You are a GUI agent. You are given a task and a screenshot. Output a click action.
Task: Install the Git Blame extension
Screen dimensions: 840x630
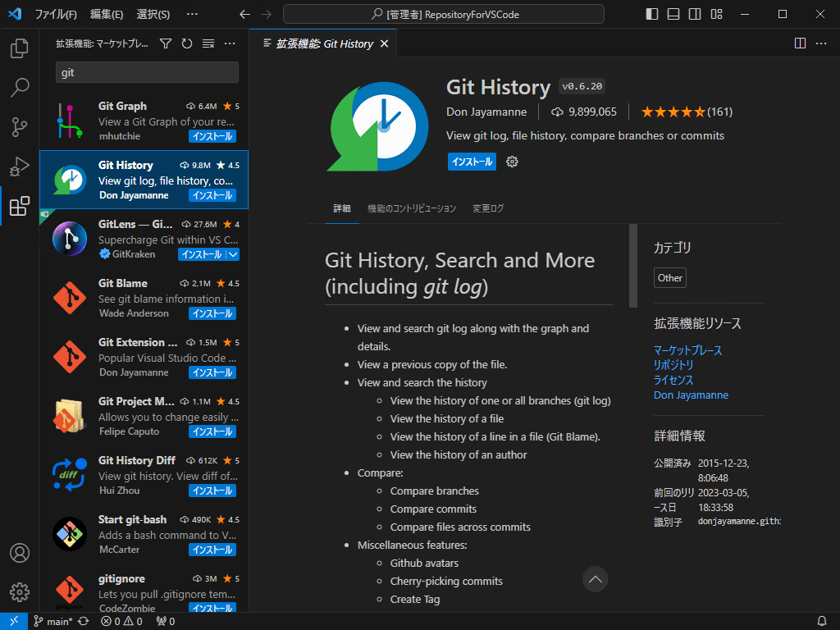212,313
